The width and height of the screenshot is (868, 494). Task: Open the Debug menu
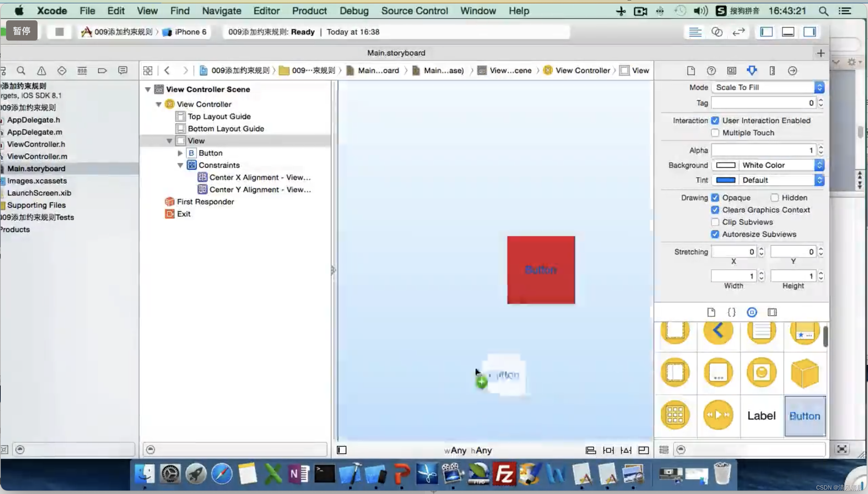pos(354,11)
